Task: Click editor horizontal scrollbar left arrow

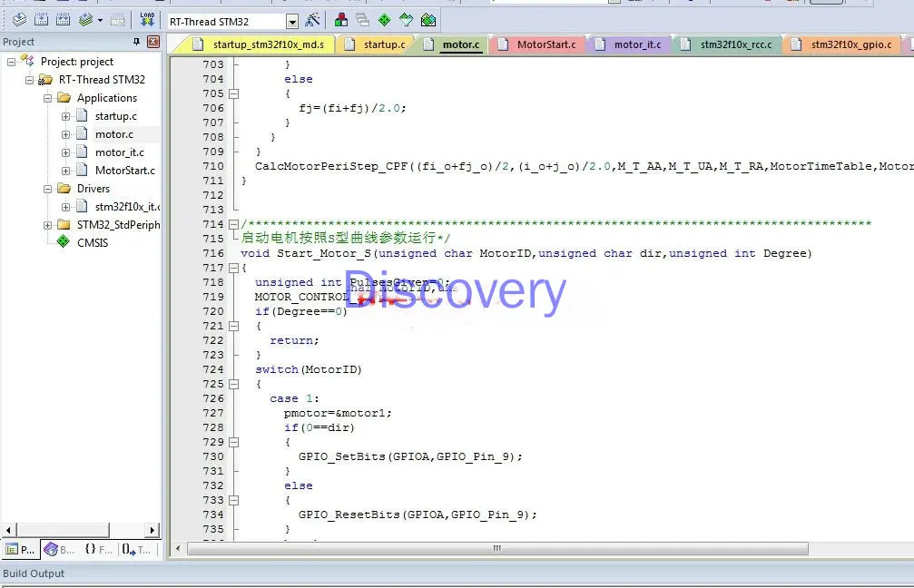Action: tap(178, 548)
